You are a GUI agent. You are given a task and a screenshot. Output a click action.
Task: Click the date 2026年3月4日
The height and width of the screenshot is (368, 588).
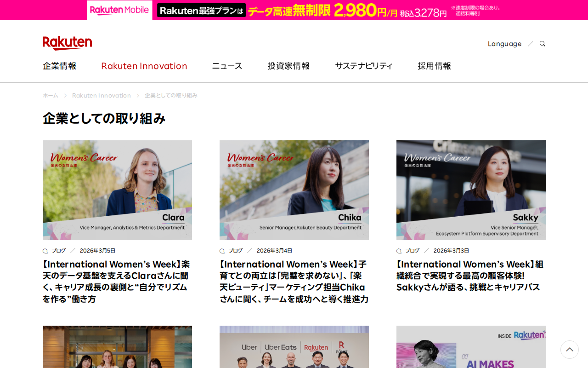(274, 251)
